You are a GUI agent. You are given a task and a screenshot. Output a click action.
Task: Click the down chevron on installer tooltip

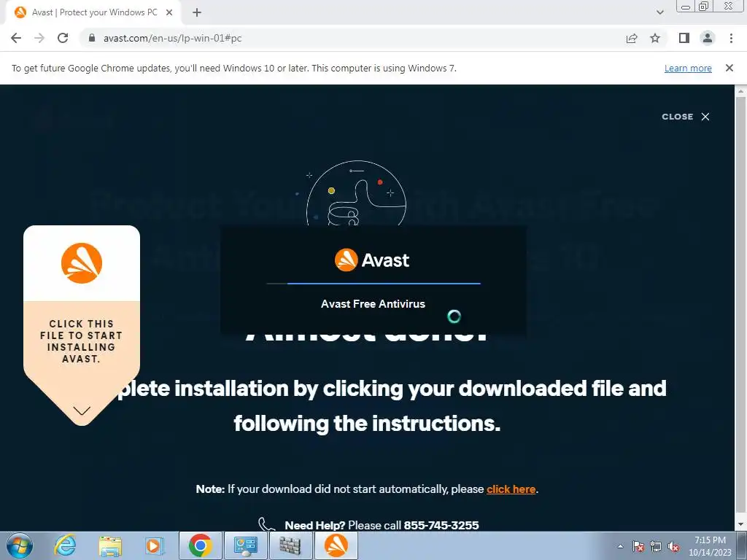[x=82, y=411]
